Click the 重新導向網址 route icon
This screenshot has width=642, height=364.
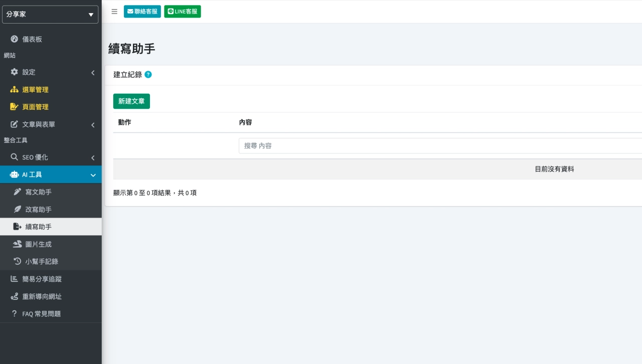coord(15,296)
